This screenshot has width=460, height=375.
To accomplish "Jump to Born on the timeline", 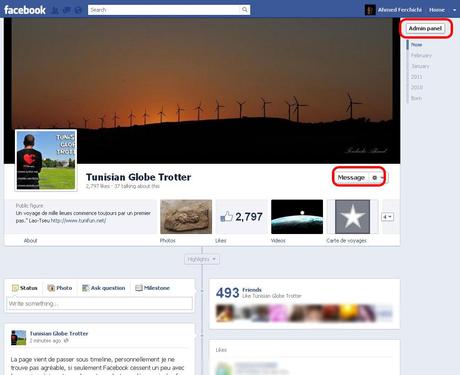I will pyautogui.click(x=416, y=98).
